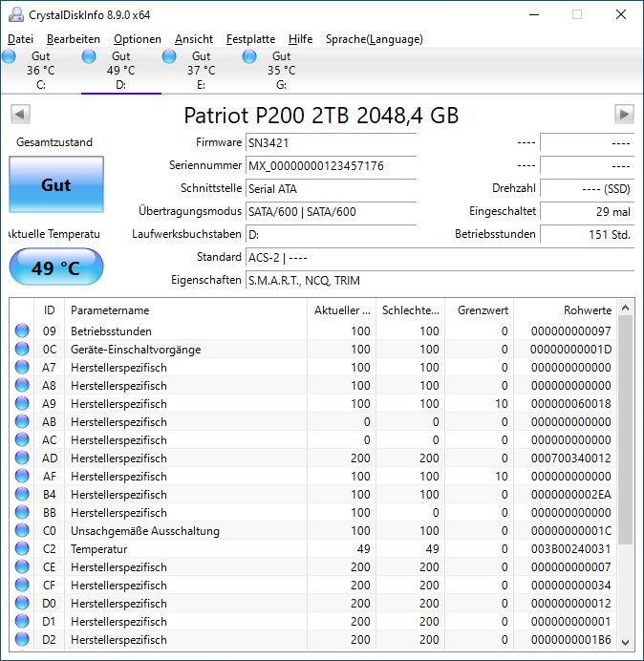Click the Eingeschaltet 29 mal field
Screen dimensions: 644x661
click(x=587, y=211)
